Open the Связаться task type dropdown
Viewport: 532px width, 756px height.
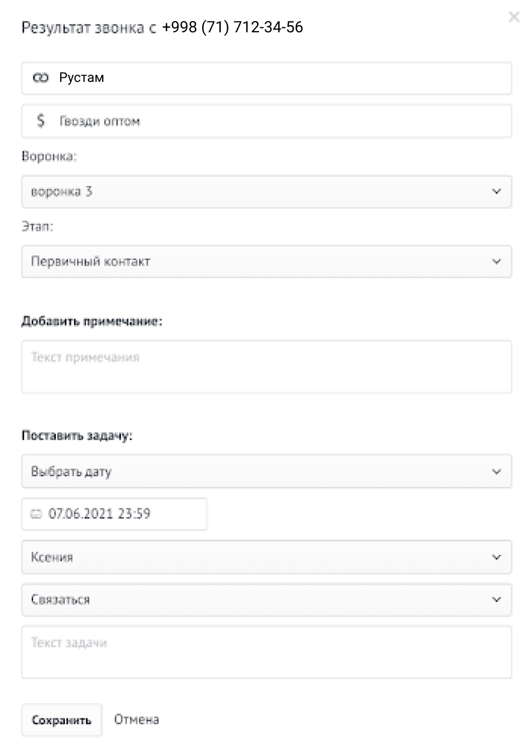point(251,600)
